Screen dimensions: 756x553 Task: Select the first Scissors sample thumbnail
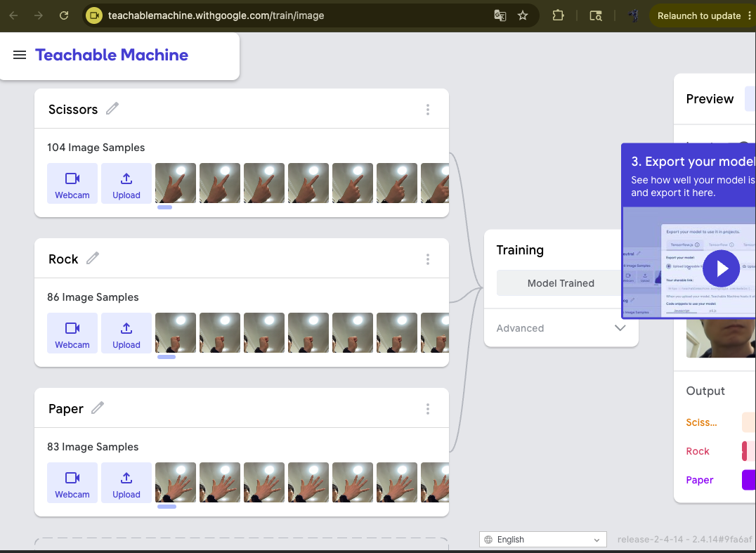[x=176, y=183]
